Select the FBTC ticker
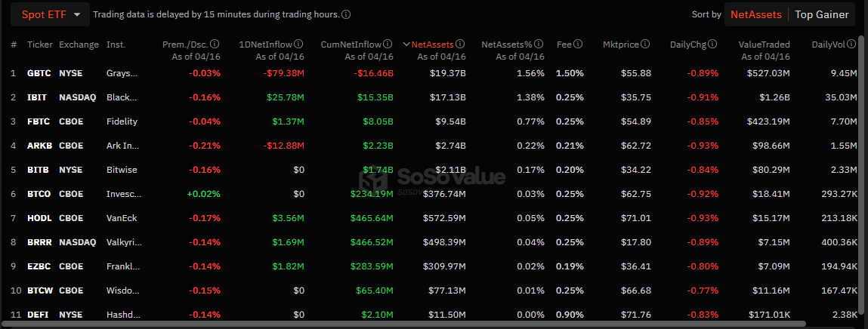868x329 pixels. point(39,121)
